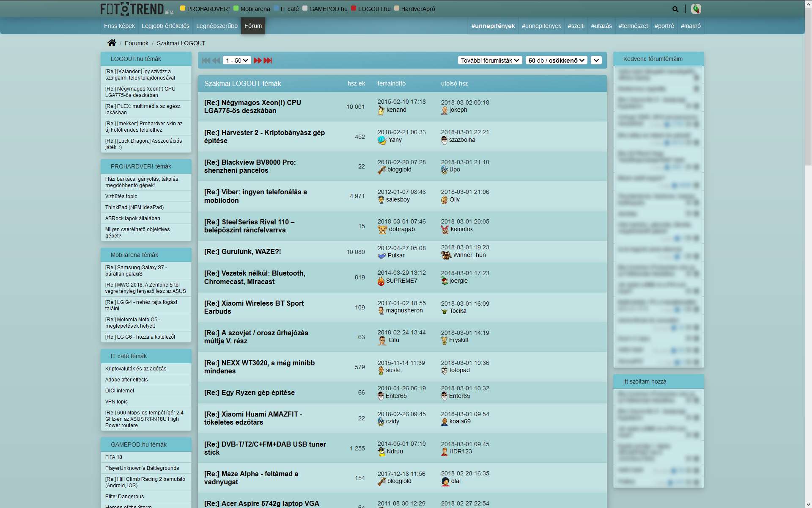Go to next page with red double-arrow

(258, 61)
